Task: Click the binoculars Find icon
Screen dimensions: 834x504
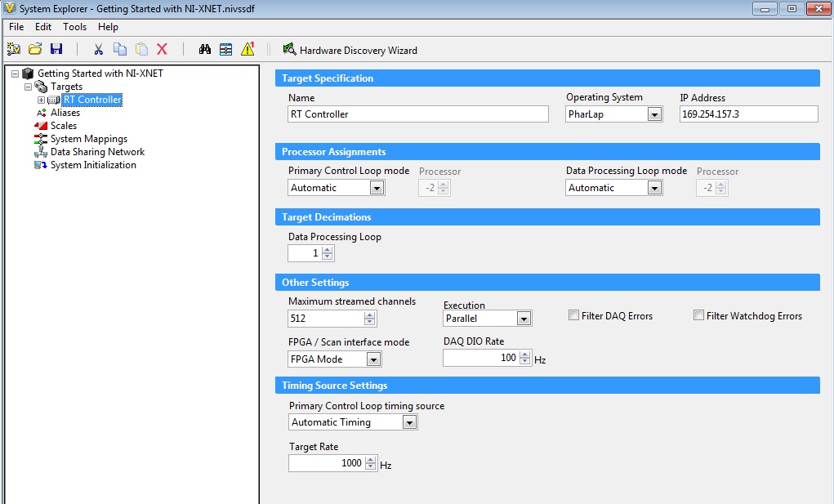Action: [205, 50]
